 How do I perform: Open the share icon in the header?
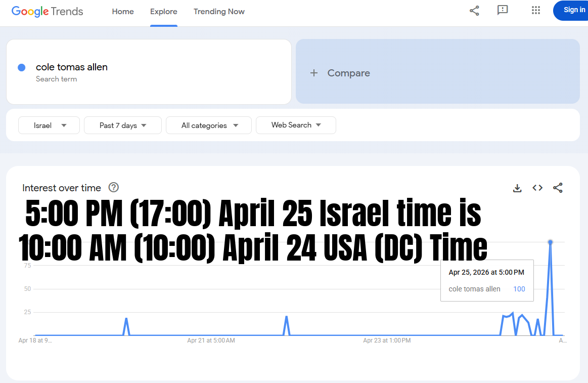tap(474, 11)
